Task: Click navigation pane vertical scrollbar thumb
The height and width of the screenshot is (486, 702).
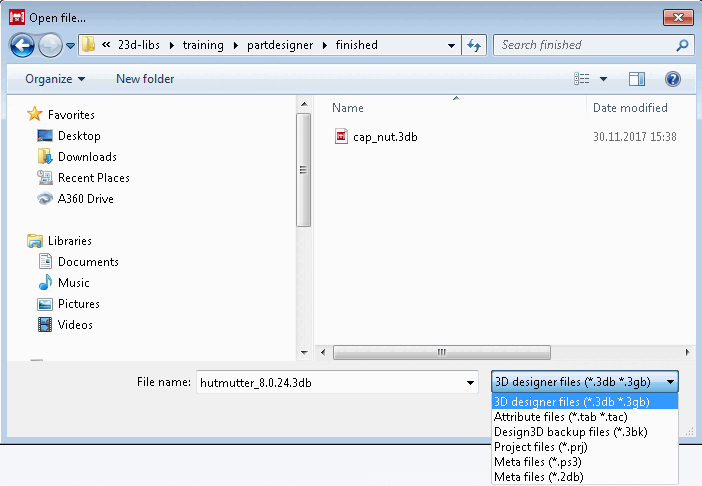Action: click(304, 170)
